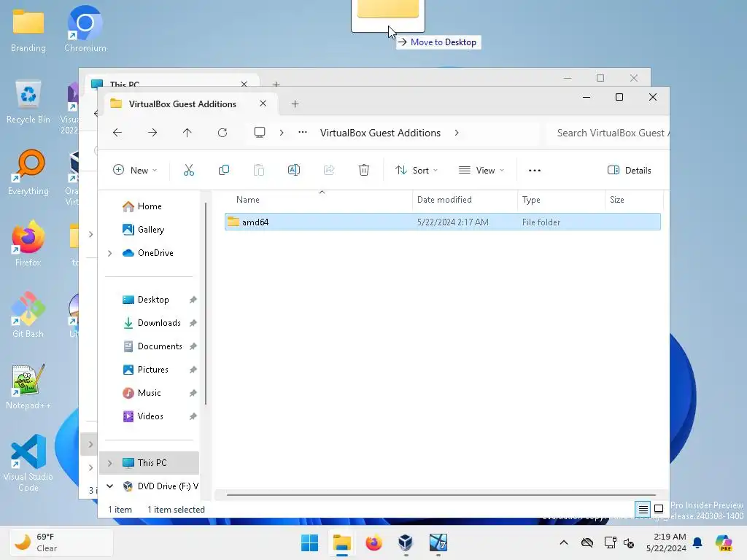Click the computer icon in address bar
747x560 pixels.
[260, 133]
